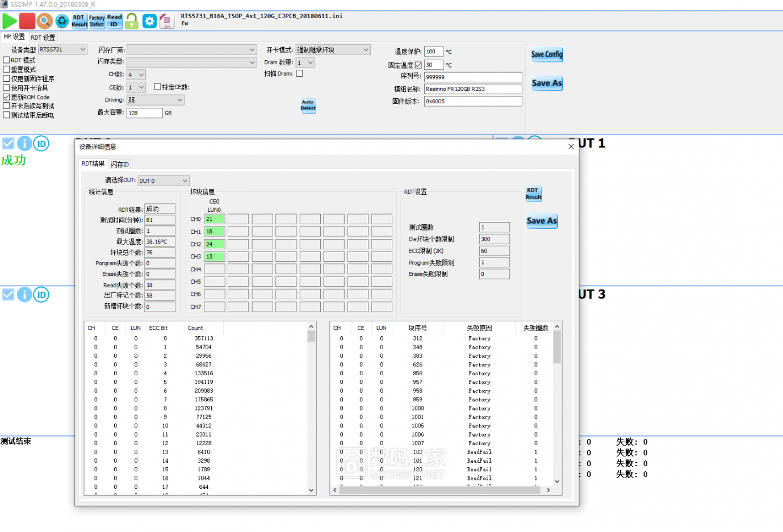783x532 pixels.
Task: Enable the 开卡后读写测试 checkbox
Action: [6, 106]
